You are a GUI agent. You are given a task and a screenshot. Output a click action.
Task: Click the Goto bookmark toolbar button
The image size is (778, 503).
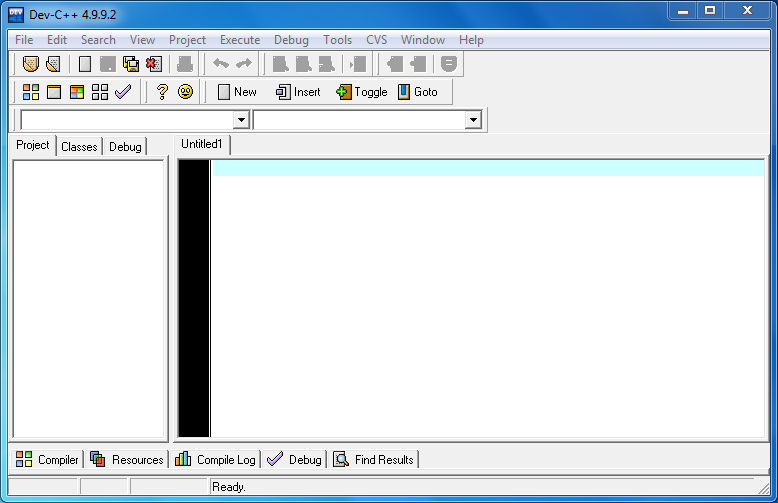click(418, 92)
